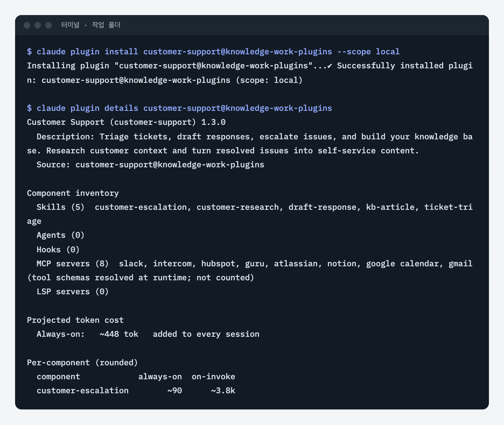
Task: Click the '~90' always-on value
Action: click(x=174, y=391)
